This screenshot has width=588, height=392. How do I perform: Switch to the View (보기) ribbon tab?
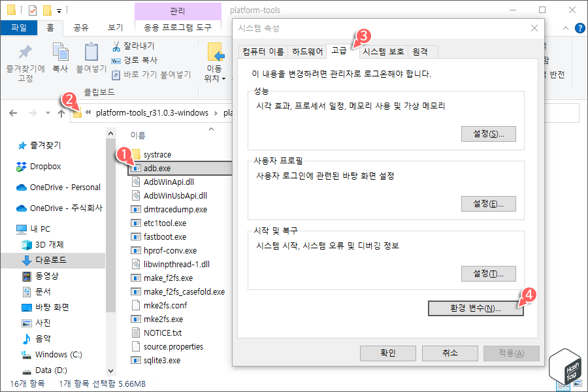[116, 27]
